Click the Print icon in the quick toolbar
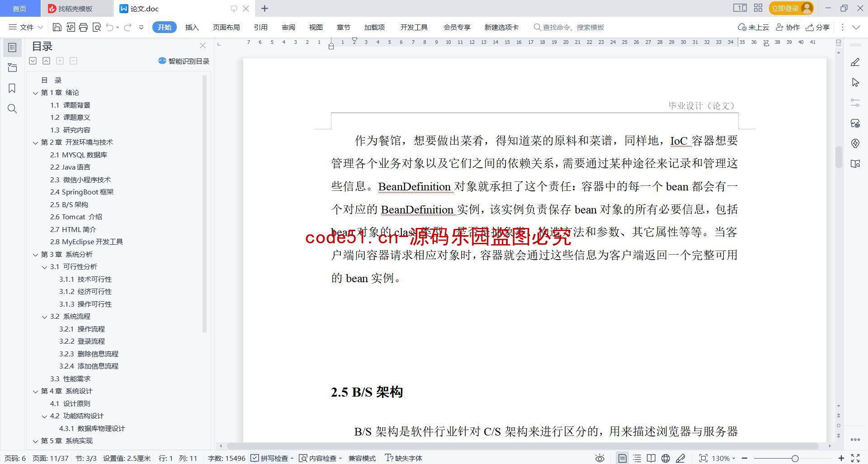868x464 pixels. click(83, 27)
